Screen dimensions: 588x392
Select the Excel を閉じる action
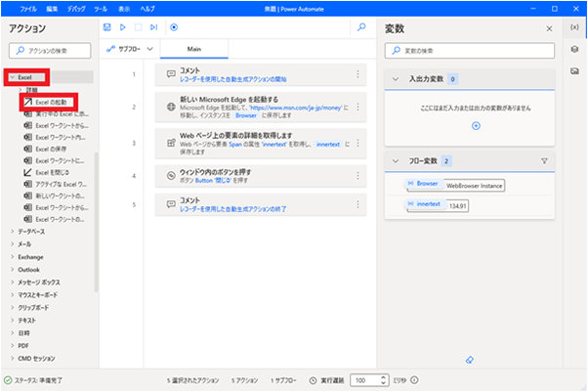[x=47, y=172]
